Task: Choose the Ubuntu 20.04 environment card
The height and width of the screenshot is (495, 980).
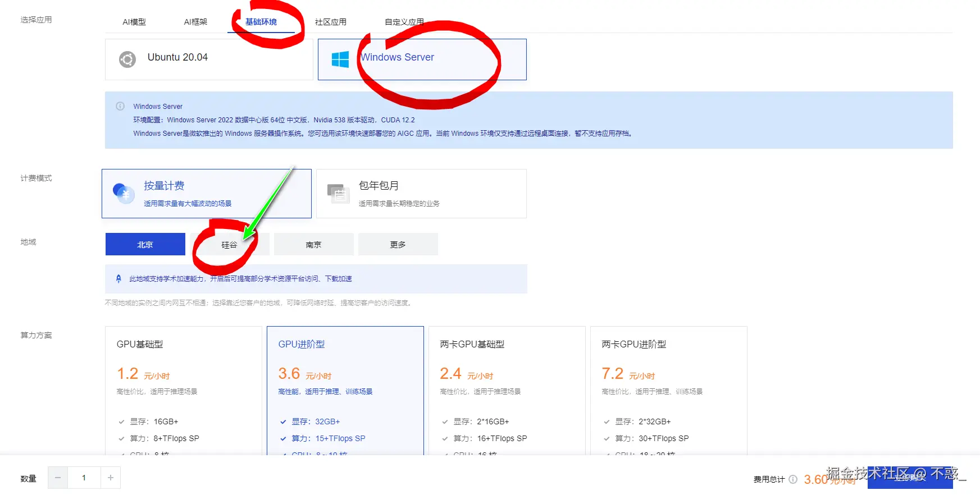Action: tap(209, 59)
